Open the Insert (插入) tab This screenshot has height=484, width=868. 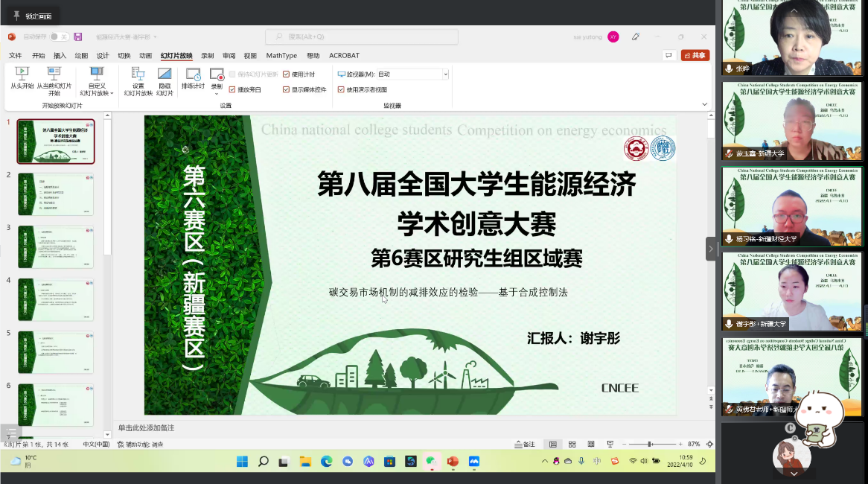click(60, 55)
